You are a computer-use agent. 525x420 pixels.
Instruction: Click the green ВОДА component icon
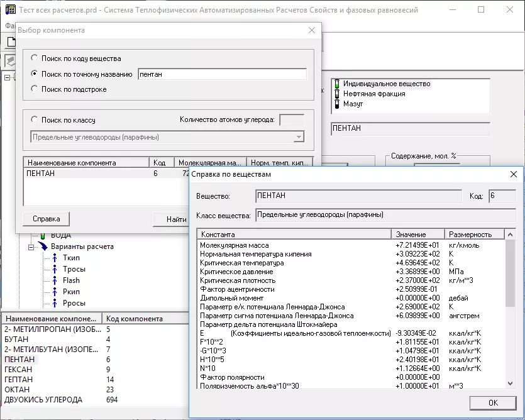43,235
